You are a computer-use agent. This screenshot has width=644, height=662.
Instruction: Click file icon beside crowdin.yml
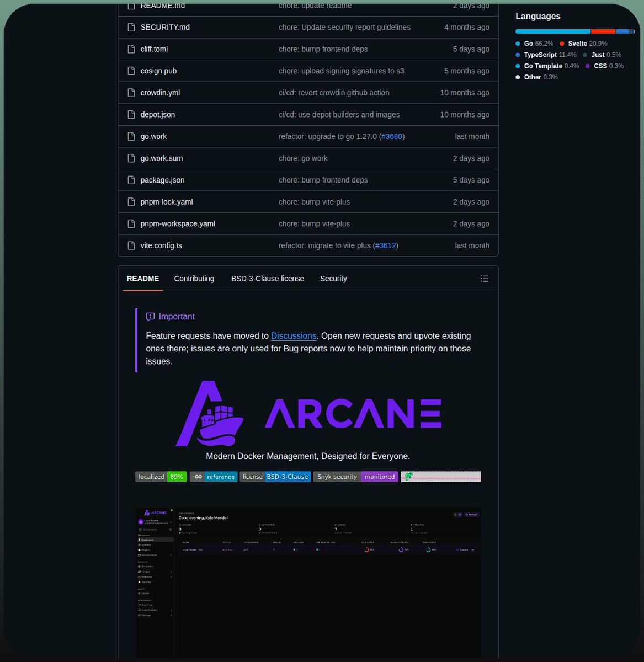[131, 93]
